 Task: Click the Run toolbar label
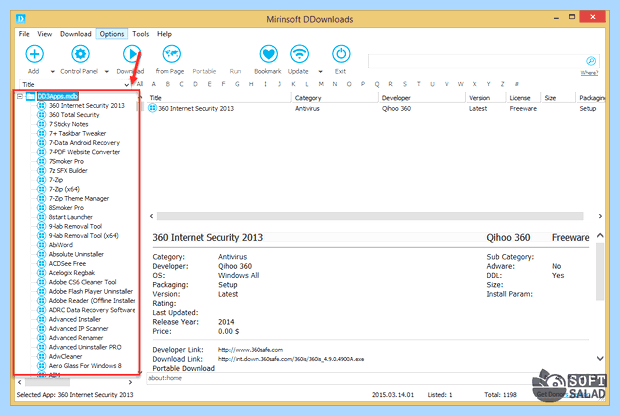coord(235,72)
